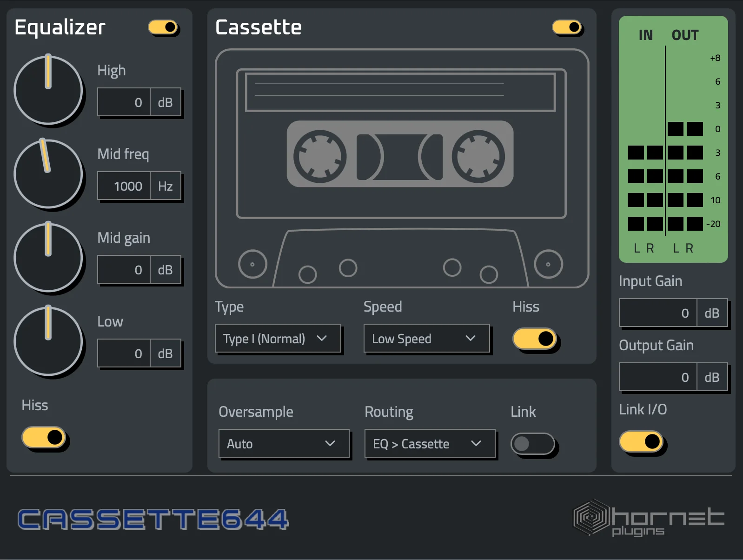This screenshot has height=560, width=743.
Task: Disable the Hiss switch under Equalizer
Action: tap(44, 437)
